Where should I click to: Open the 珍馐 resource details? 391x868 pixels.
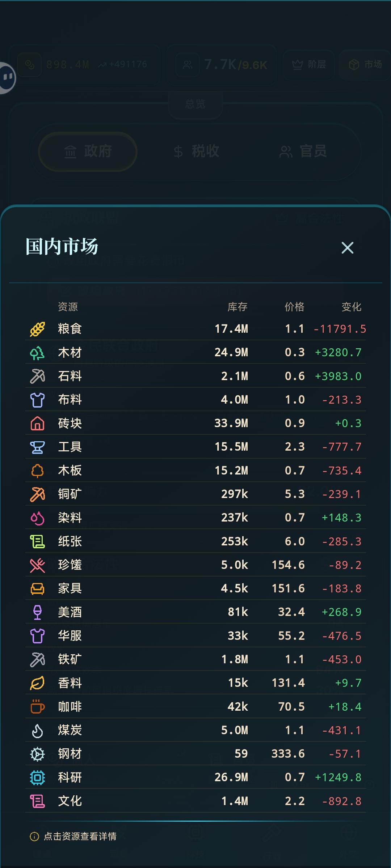tap(195, 565)
